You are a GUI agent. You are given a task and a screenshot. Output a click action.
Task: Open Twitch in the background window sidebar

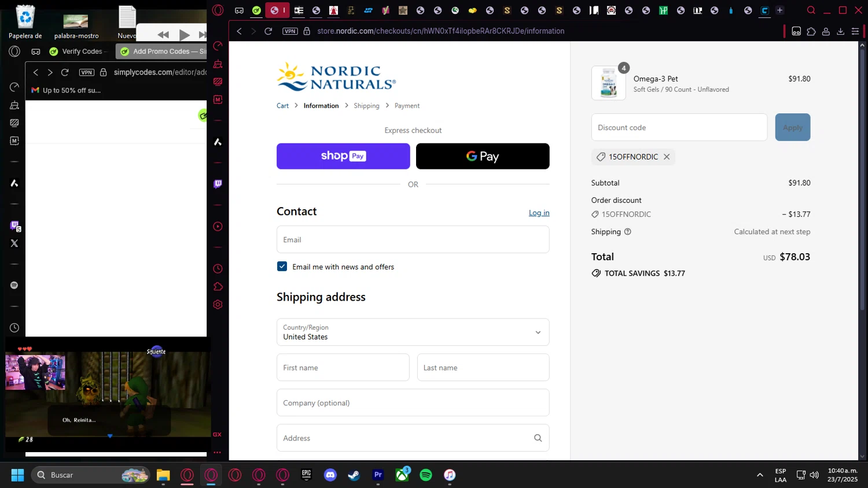[x=14, y=225]
